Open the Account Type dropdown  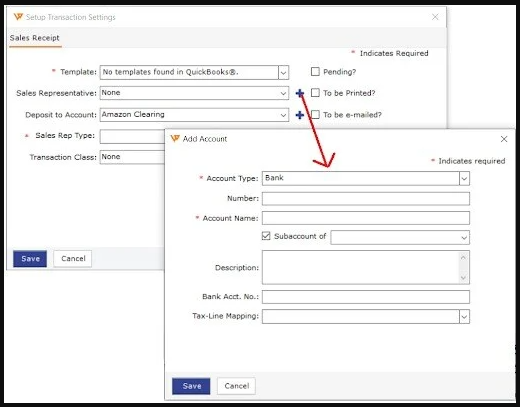[464, 179]
